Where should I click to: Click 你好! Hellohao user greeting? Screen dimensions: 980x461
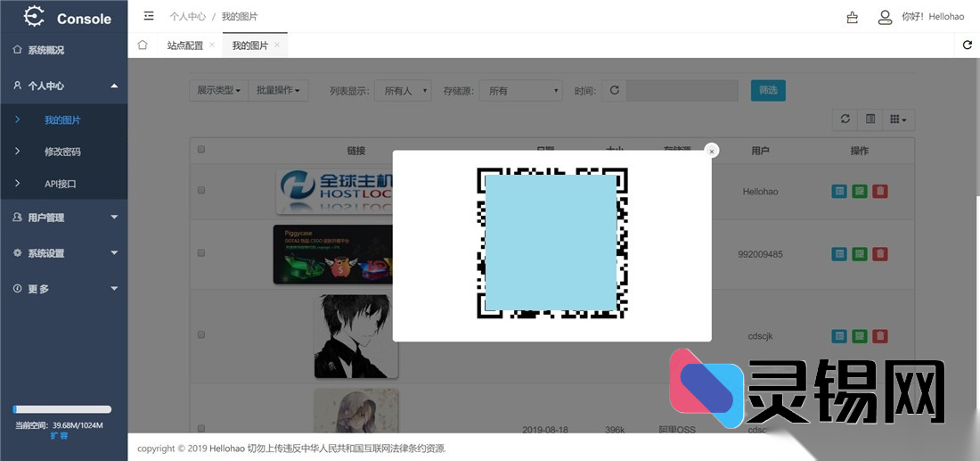933,17
